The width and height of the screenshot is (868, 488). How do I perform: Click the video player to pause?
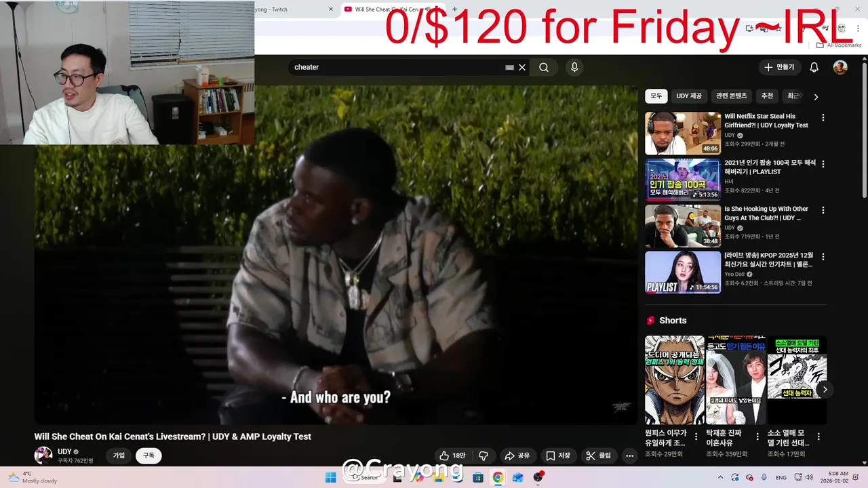(x=336, y=254)
